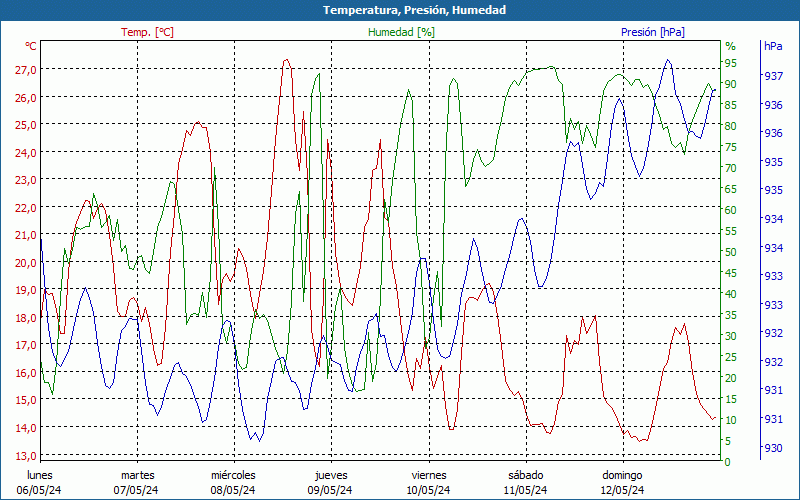This screenshot has height=500, width=800.
Task: Click the 'jueves' day label
Action: tap(331, 475)
